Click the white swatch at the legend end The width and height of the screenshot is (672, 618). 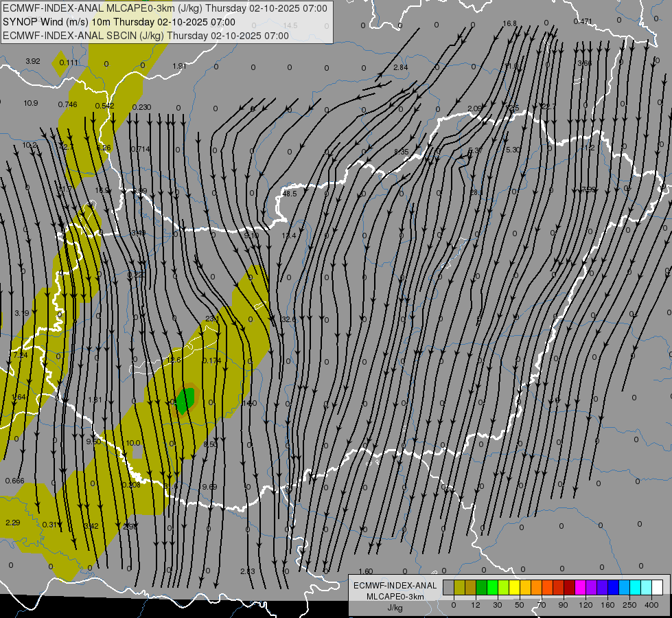coord(658,588)
